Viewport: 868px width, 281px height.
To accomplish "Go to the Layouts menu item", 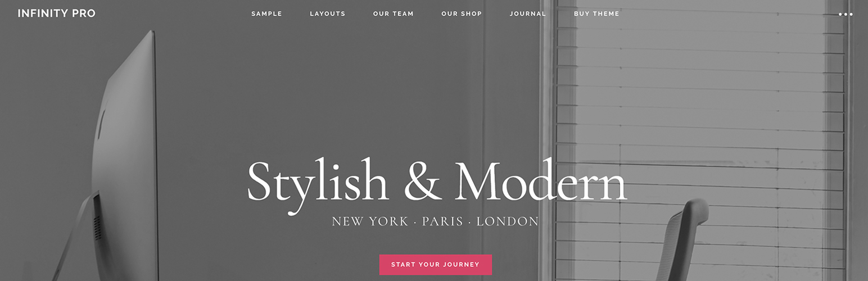I will pyautogui.click(x=328, y=13).
